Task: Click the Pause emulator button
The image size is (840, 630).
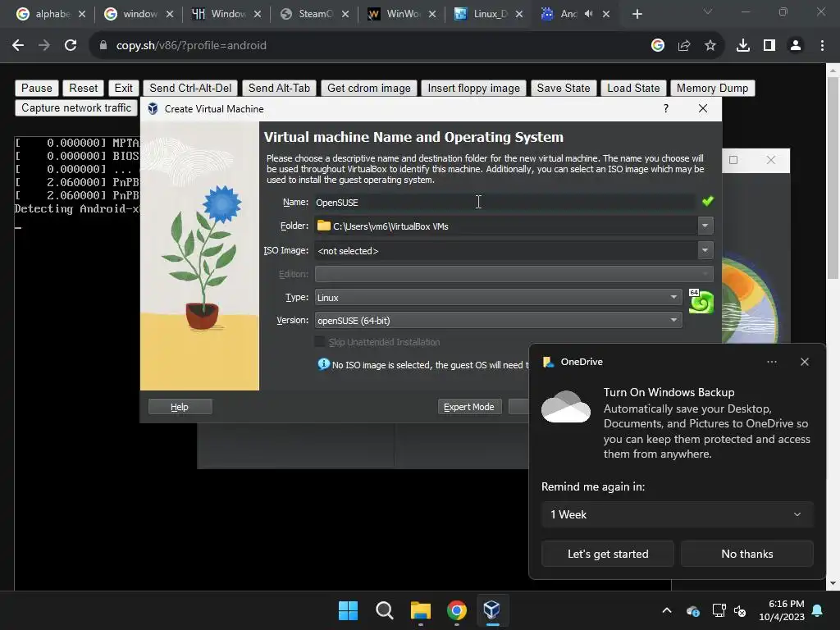Action: [36, 88]
